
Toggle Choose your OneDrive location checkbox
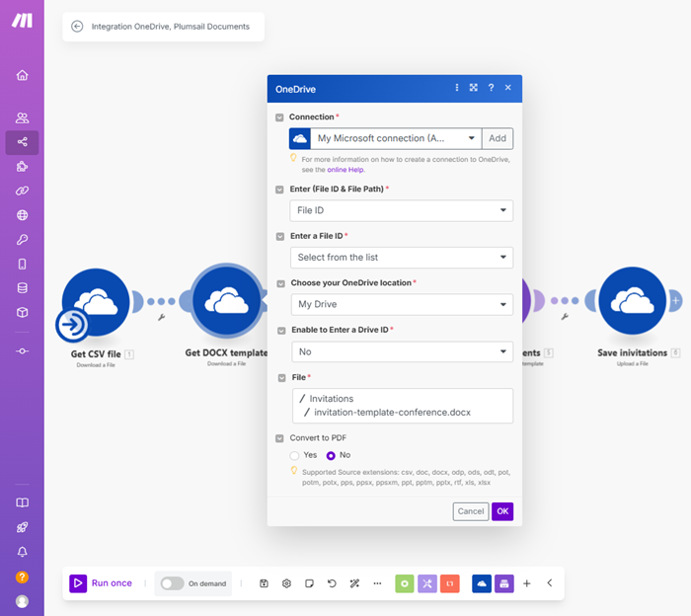click(280, 283)
